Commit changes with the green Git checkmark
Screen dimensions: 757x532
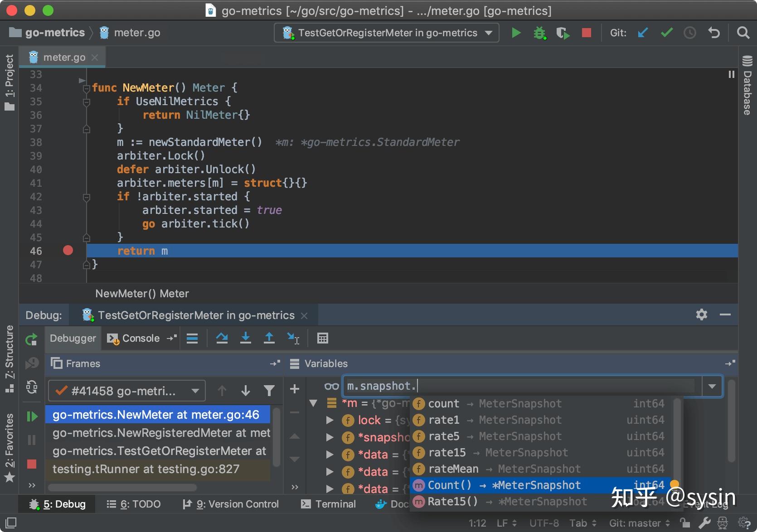(666, 32)
